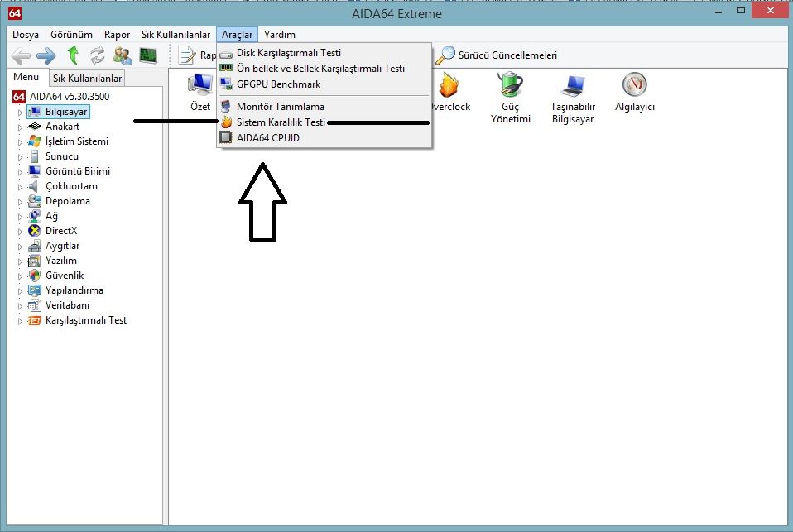Expand the Anakart tree node
The image size is (793, 532).
pos(20,127)
